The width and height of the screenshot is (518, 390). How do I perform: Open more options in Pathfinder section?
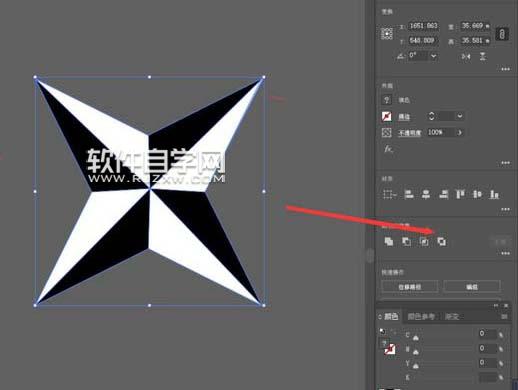pyautogui.click(x=505, y=253)
